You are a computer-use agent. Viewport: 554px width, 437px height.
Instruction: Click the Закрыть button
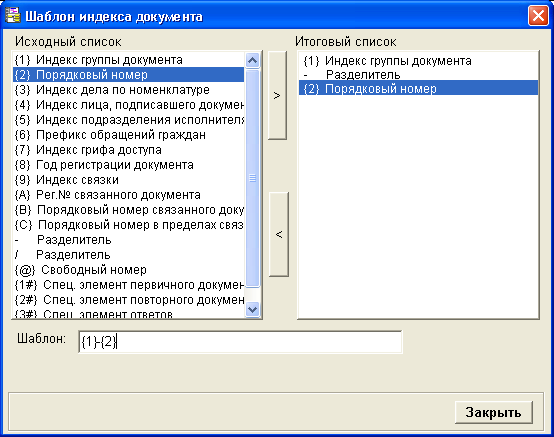494,412
